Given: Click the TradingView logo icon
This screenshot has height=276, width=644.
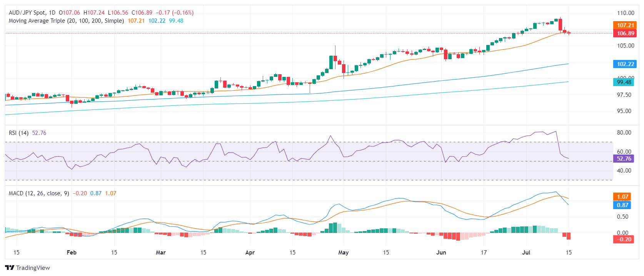Looking at the screenshot, I should click(10, 268).
